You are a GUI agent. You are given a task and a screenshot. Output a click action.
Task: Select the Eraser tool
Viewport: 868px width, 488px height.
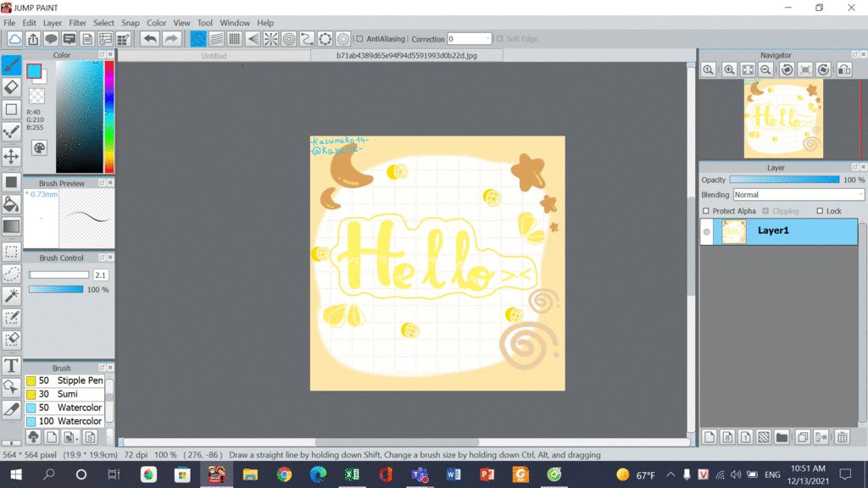[x=11, y=87]
